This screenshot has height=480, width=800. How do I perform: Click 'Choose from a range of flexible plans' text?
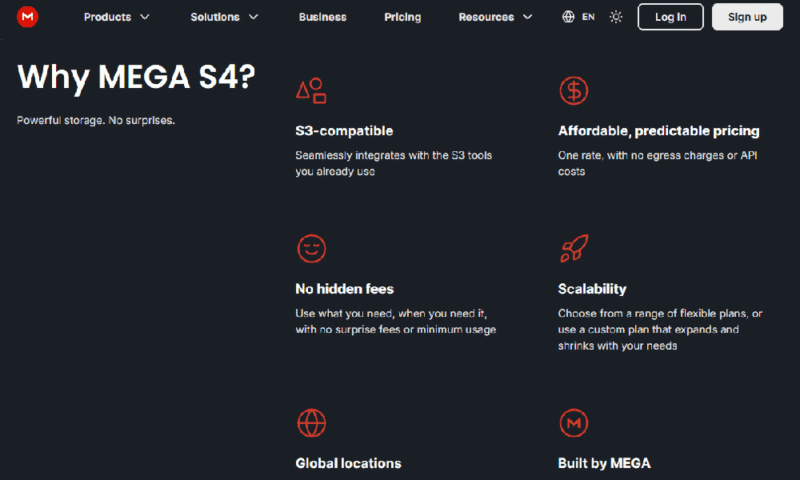point(660,330)
